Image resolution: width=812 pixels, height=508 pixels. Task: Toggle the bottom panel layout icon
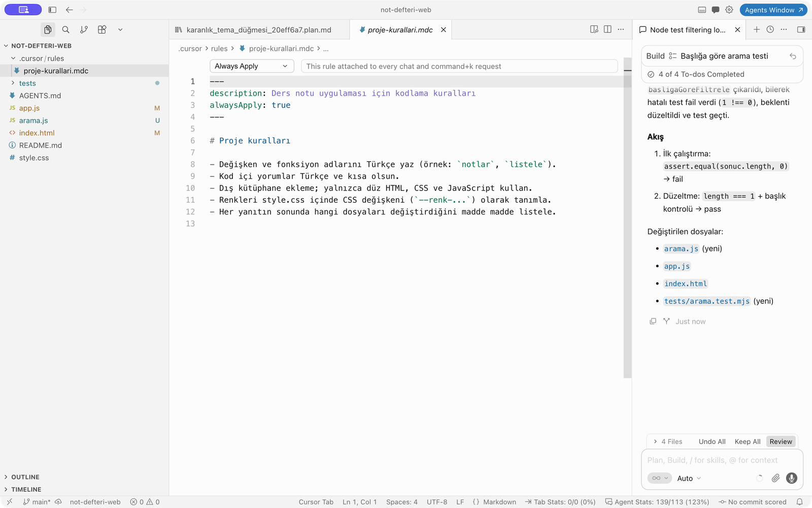click(702, 10)
